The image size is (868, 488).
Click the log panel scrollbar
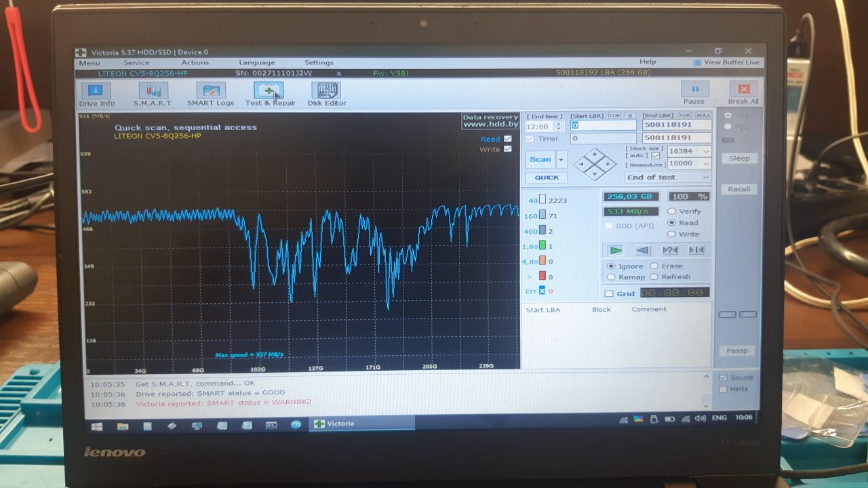pos(706,391)
